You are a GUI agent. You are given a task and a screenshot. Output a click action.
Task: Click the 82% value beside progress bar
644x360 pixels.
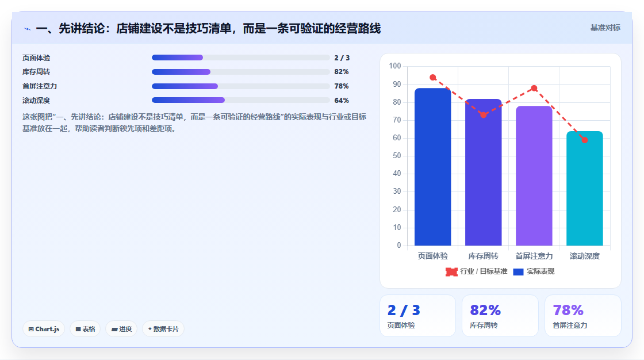[342, 72]
